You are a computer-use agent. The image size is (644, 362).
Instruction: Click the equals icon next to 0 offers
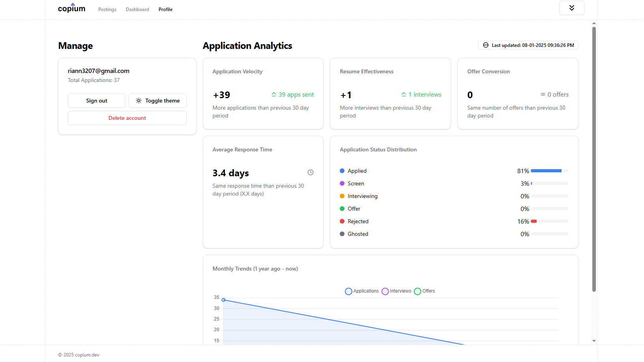(543, 95)
